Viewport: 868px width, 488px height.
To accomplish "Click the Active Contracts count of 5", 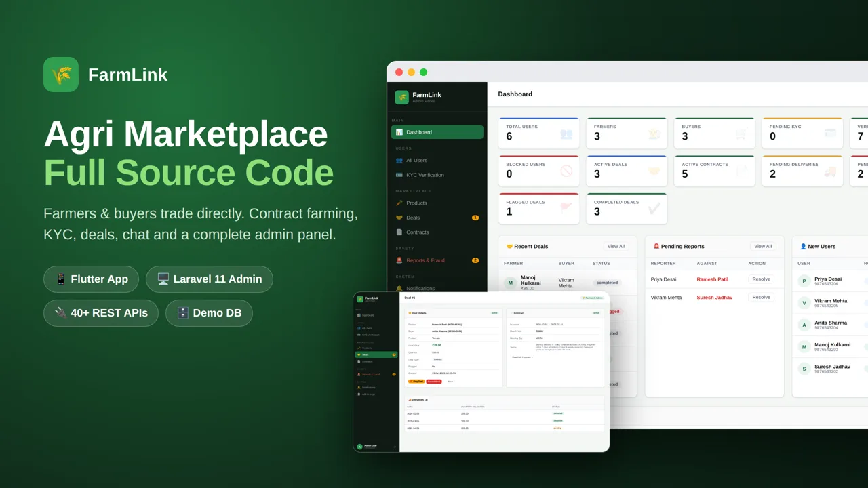I will click(x=685, y=174).
